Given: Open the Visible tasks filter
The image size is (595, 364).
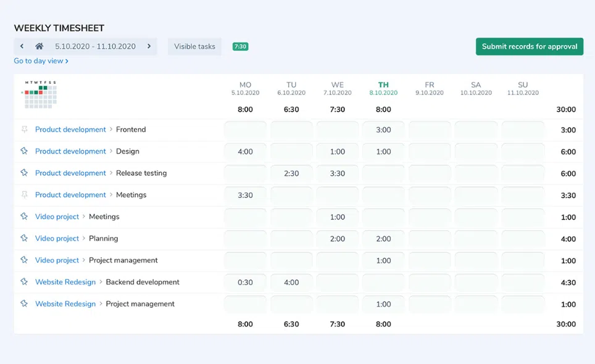Looking at the screenshot, I should click(194, 46).
